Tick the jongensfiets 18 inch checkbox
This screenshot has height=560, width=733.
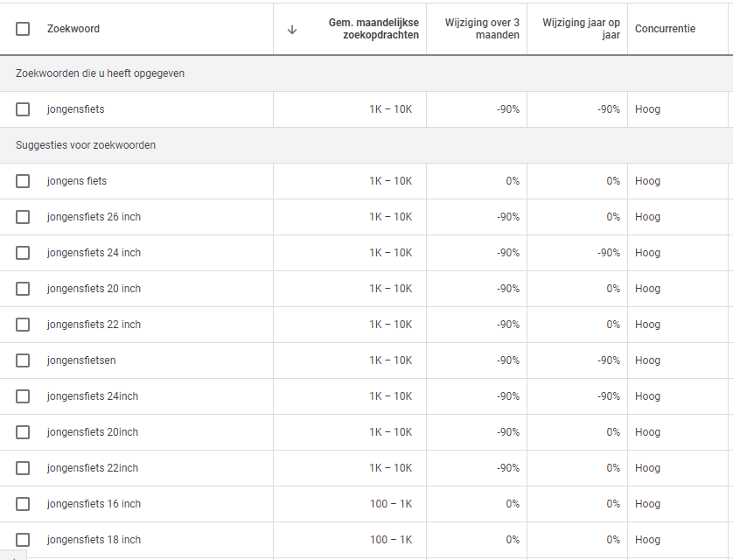pyautogui.click(x=23, y=540)
